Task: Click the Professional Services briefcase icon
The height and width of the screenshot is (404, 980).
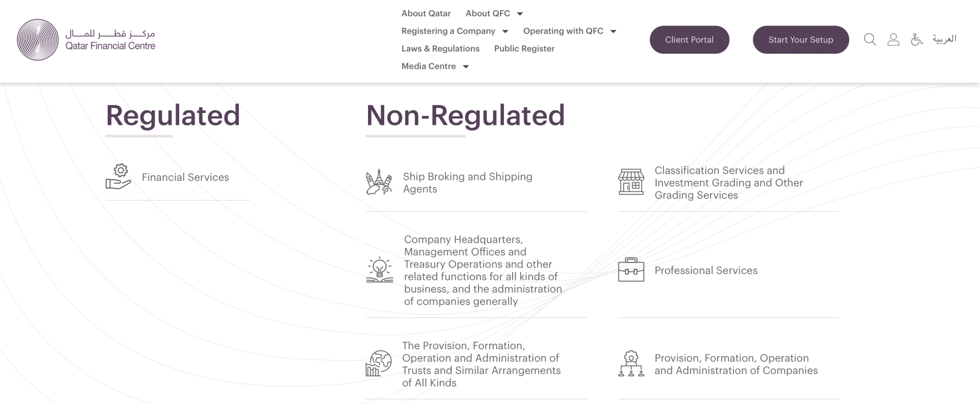Action: point(631,270)
